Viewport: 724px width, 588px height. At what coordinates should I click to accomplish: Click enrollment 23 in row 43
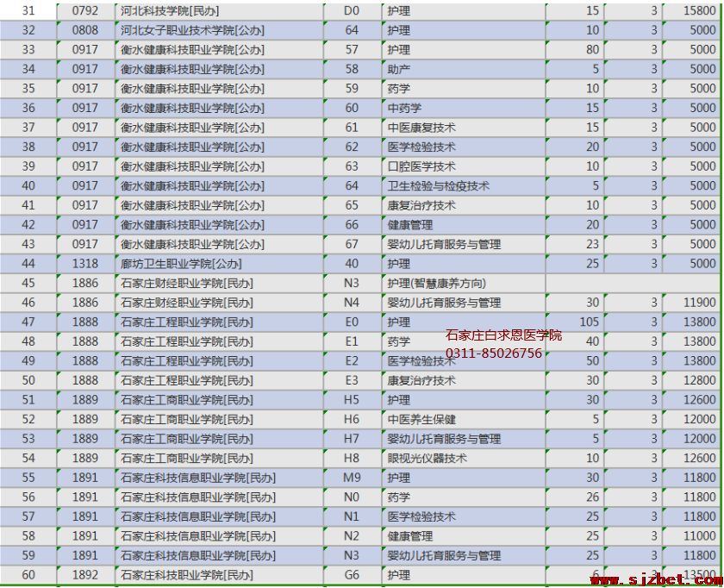[574, 244]
